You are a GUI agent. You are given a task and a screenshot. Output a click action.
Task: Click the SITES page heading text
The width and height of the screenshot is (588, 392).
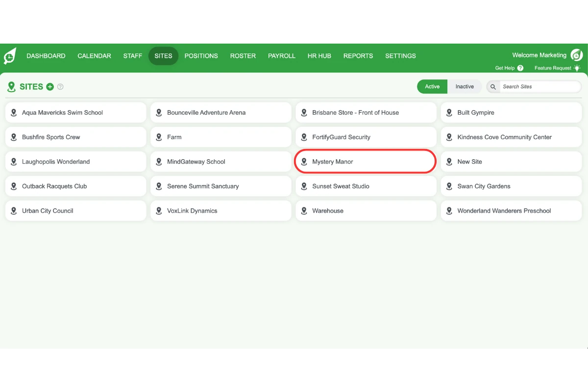31,87
